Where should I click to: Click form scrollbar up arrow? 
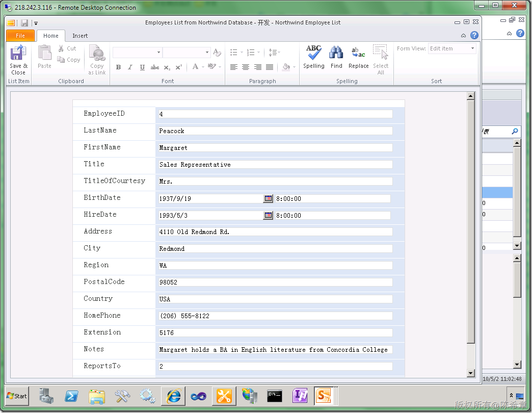click(470, 96)
